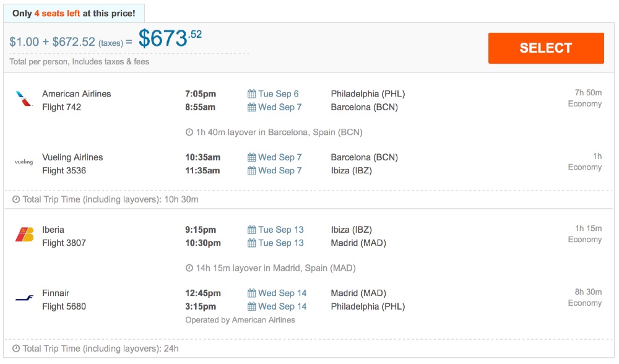Click the Iberia airline logo icon
619x364 pixels.
(24, 235)
